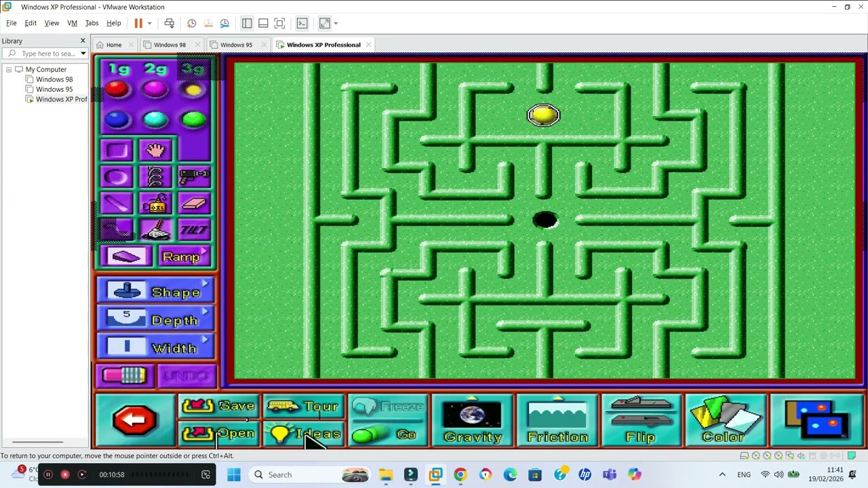Click the Flip button
The width and height of the screenshot is (868, 488).
pyautogui.click(x=642, y=421)
